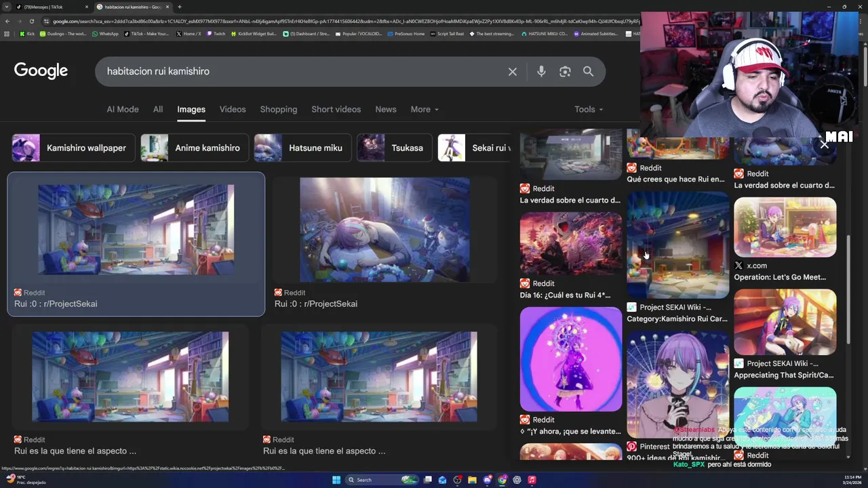Open the Script Tail Beat bookmark
The width and height of the screenshot is (868, 488).
click(448, 33)
